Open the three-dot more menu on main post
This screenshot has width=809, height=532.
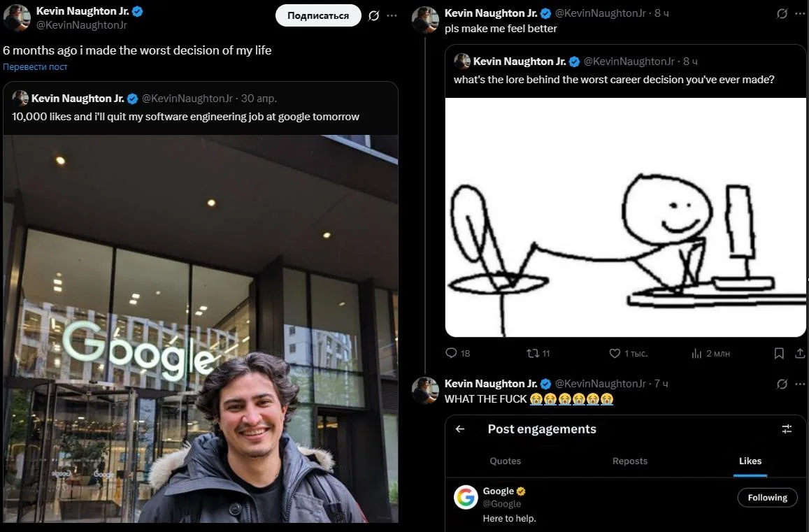pos(392,15)
